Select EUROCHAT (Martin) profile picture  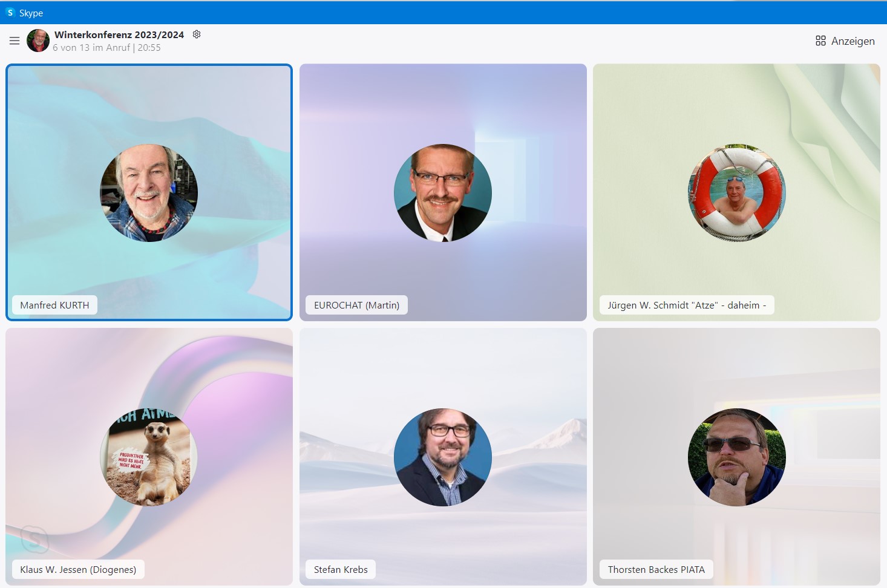(x=443, y=193)
